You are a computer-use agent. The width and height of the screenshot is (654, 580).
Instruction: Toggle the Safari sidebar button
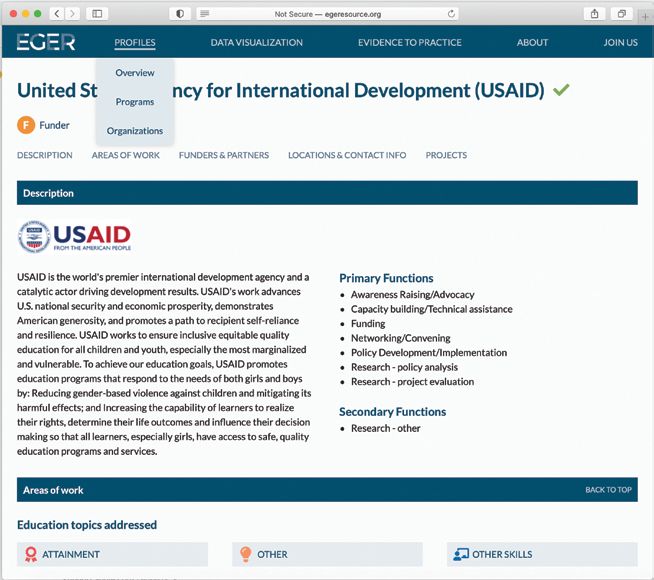(x=97, y=14)
